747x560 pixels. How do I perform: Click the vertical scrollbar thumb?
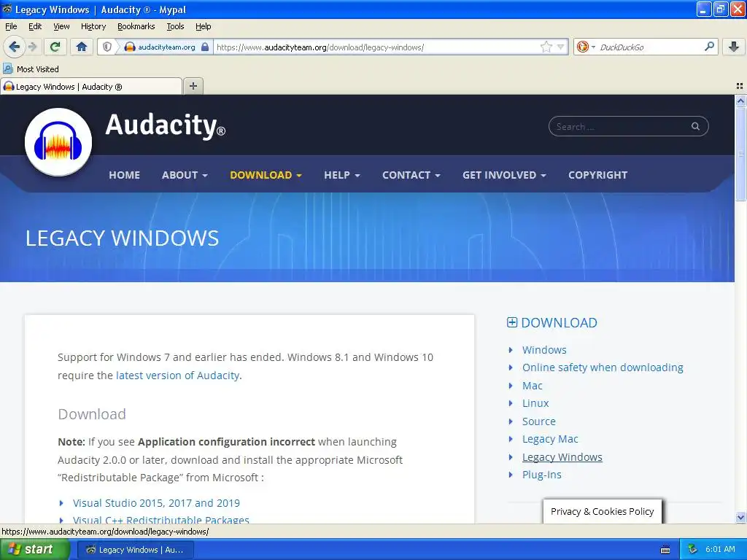(740, 153)
